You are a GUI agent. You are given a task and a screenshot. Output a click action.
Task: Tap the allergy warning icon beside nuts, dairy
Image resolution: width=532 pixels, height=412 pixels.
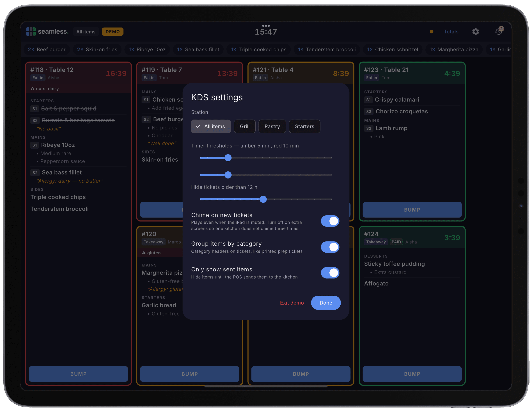coord(32,89)
